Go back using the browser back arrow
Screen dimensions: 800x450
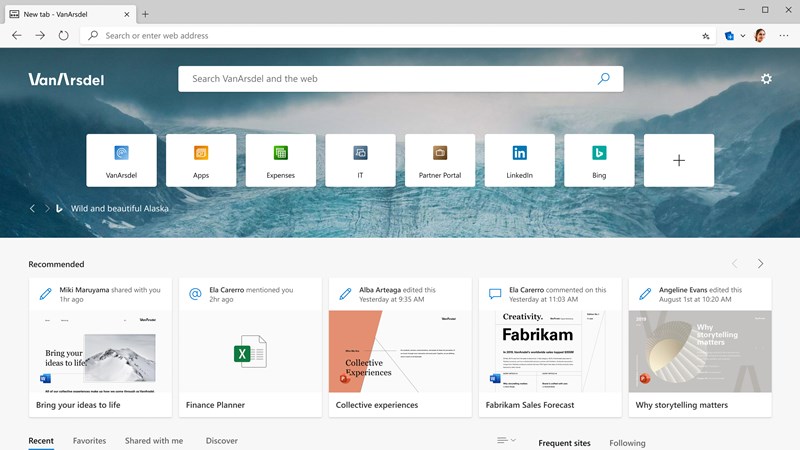click(x=17, y=36)
